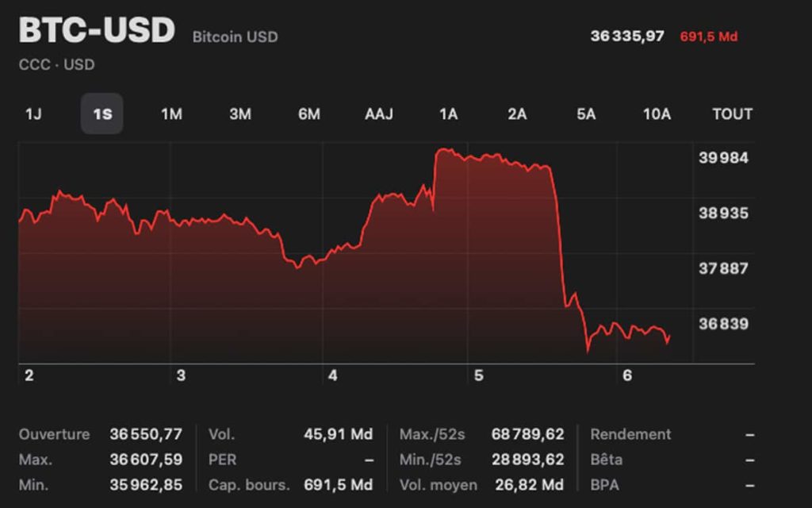Screen dimensions: 812x508
Task: Switch chart to 1M range
Action: (171, 114)
